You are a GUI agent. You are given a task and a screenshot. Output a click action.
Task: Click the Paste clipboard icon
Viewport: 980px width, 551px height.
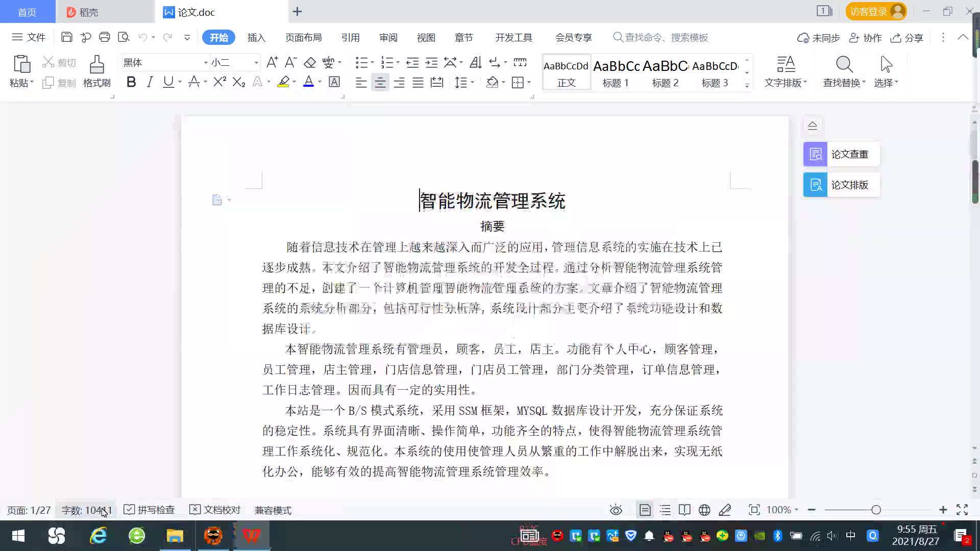point(21,65)
